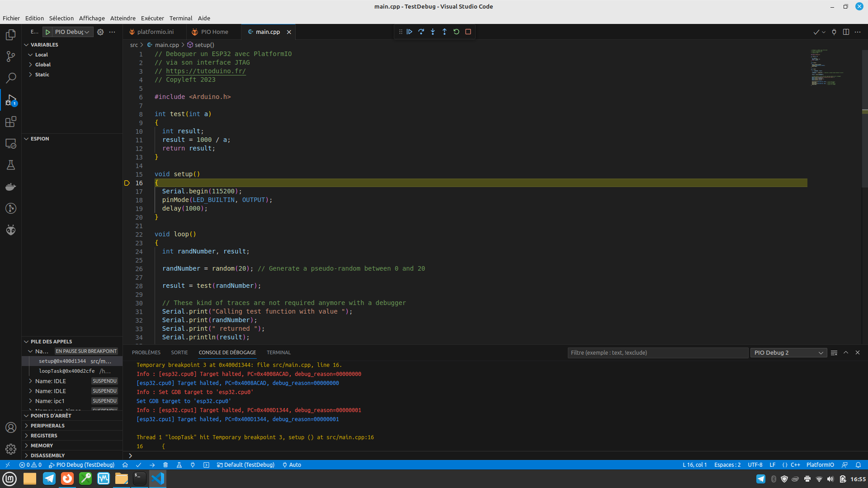
Task: Switch to the PROBLÈMES panel tab
Action: (146, 352)
